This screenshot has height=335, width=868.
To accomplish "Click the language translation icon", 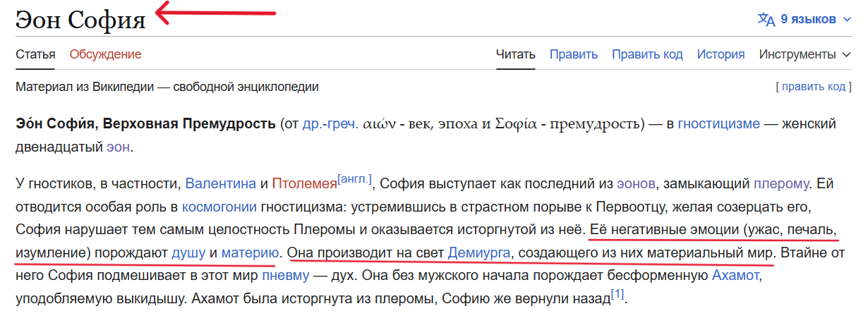I will [x=766, y=19].
